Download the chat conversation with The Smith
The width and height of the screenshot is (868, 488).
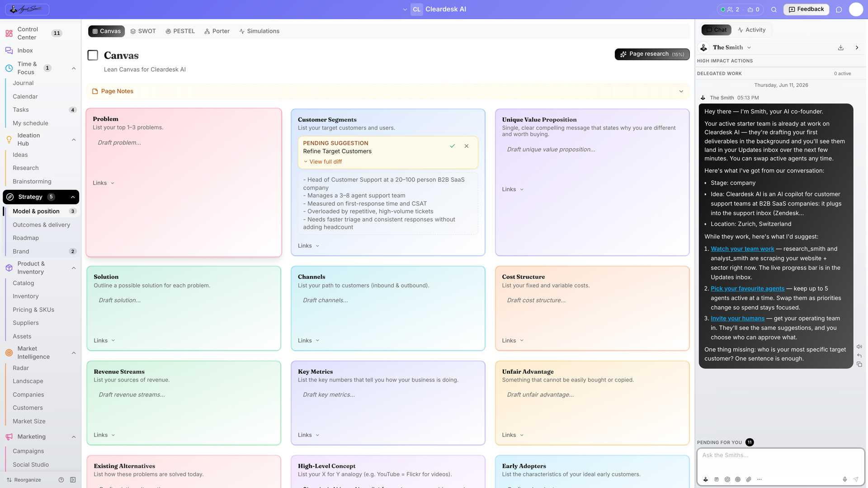841,47
